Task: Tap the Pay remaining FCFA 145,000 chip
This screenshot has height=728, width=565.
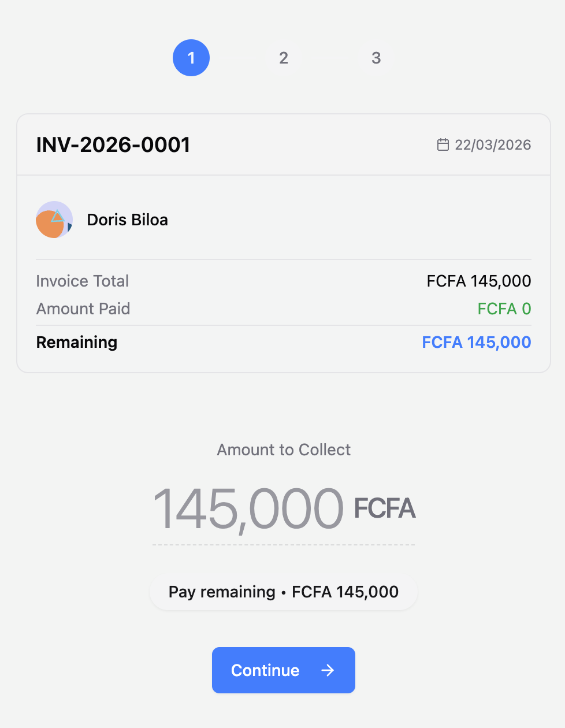Action: (283, 592)
